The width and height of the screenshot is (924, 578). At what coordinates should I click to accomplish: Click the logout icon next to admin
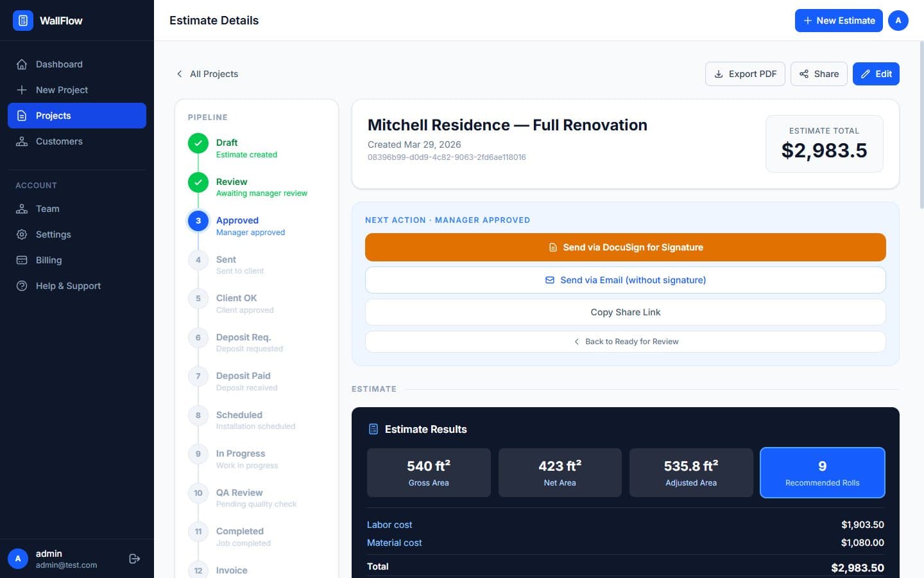tap(134, 559)
